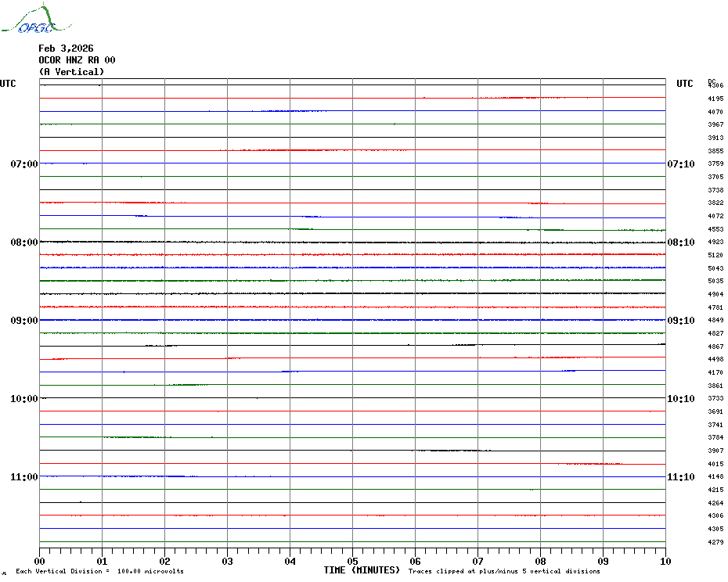The image size is (728, 582).
Task: Click the DC value '4867'
Action: pyautogui.click(x=715, y=347)
